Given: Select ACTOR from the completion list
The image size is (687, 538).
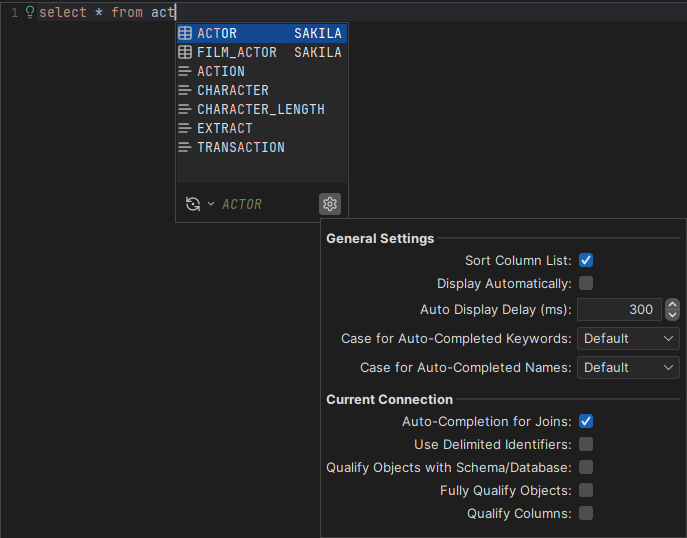Looking at the screenshot, I should pos(262,33).
